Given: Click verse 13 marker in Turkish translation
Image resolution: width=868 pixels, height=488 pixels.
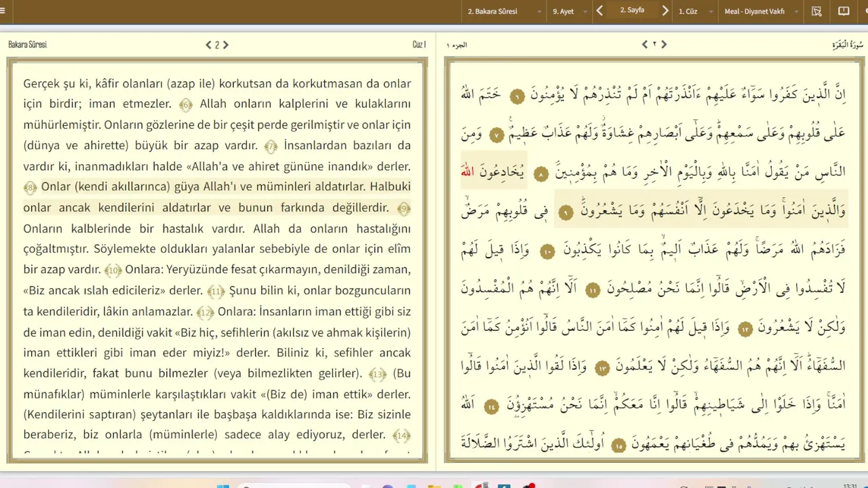Looking at the screenshot, I should click(378, 374).
